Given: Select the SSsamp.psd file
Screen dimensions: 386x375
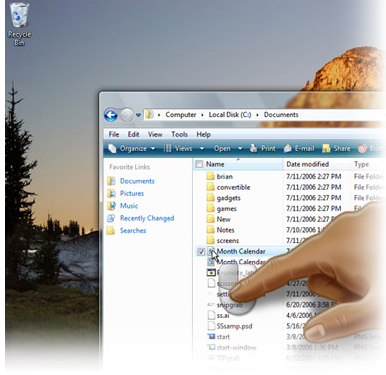Looking at the screenshot, I should 234,326.
